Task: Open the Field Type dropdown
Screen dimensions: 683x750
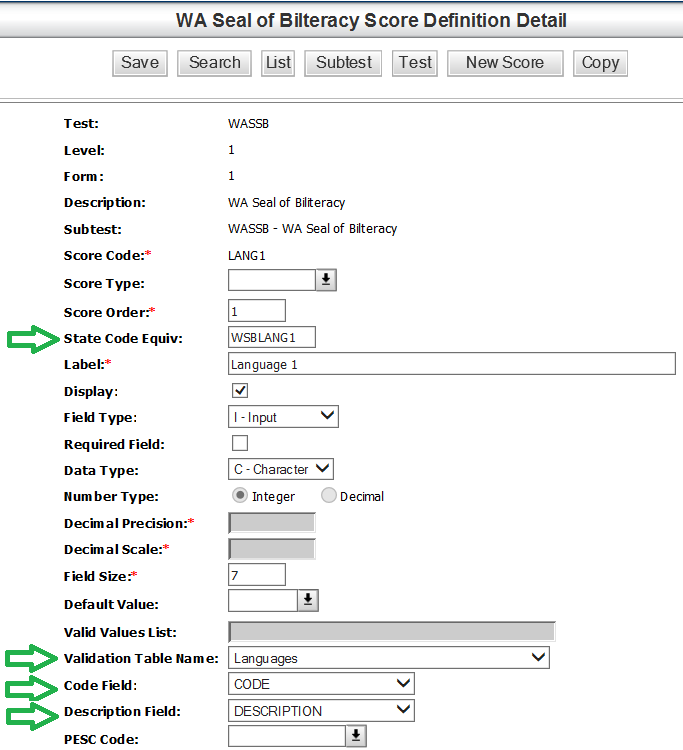Action: [284, 416]
